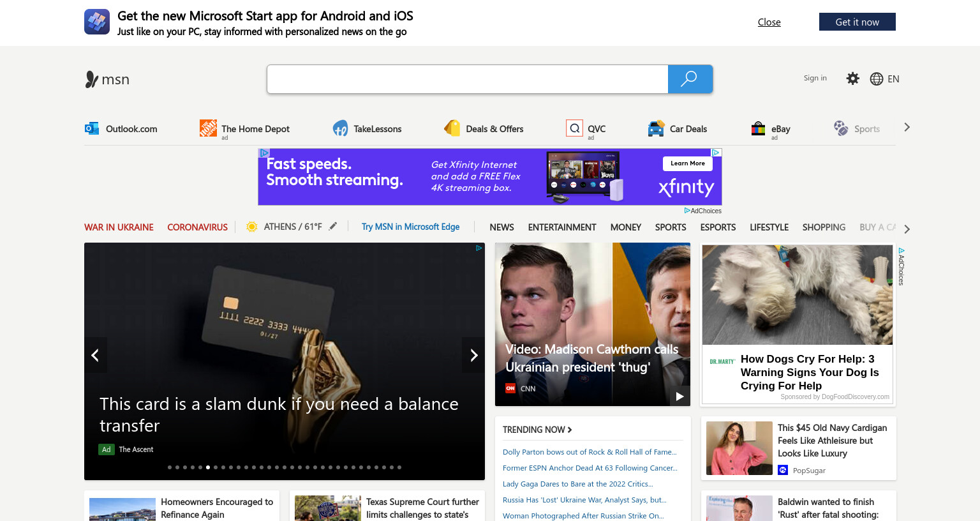Go to ENTERTAINMENT tab
The width and height of the screenshot is (980, 521).
pos(562,227)
